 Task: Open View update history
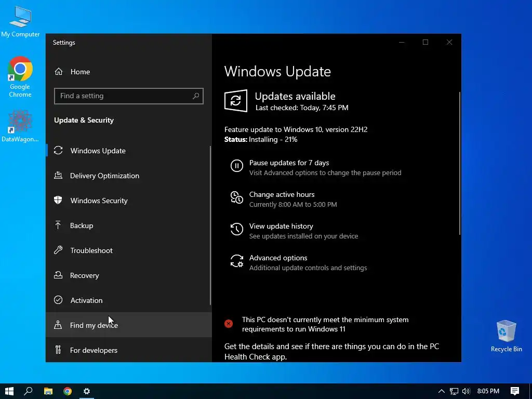tap(281, 227)
